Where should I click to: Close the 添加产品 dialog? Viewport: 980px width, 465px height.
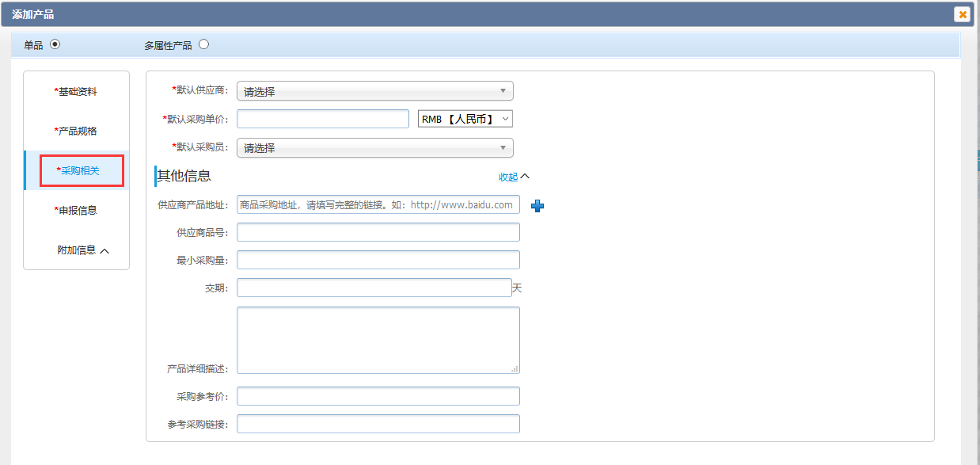[962, 14]
